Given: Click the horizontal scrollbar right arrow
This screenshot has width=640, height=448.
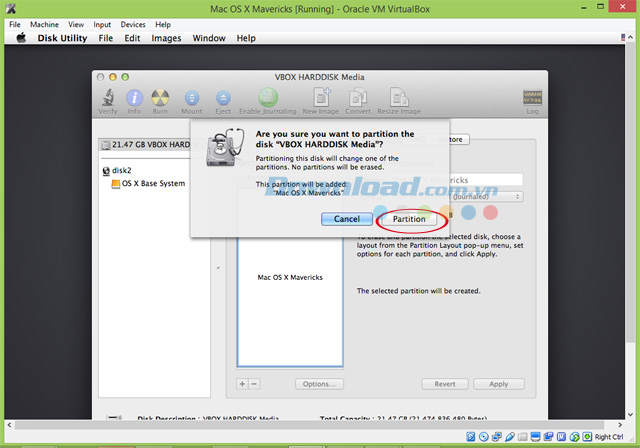Looking at the screenshot, I should coord(620,425).
